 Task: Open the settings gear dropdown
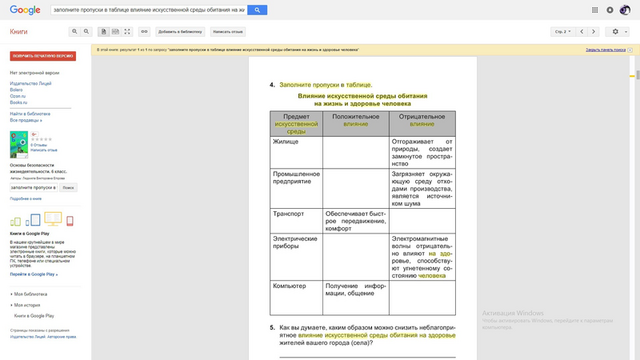pyautogui.click(x=618, y=31)
